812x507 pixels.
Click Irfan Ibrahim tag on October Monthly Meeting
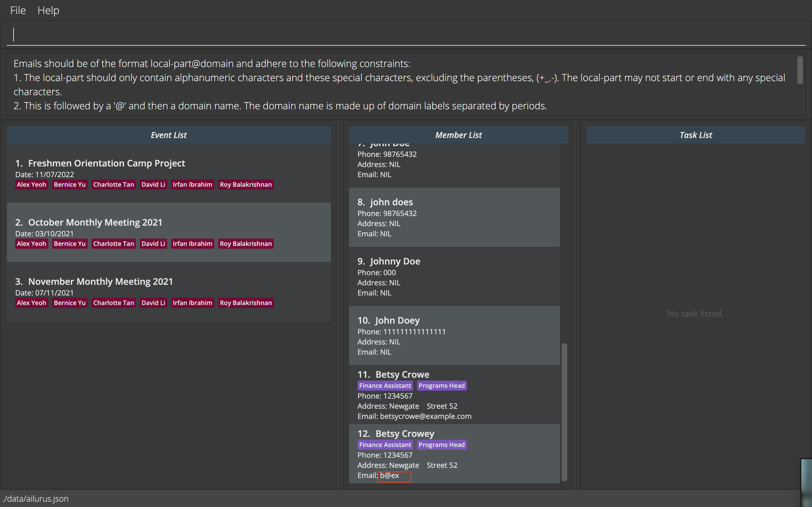[x=192, y=244]
